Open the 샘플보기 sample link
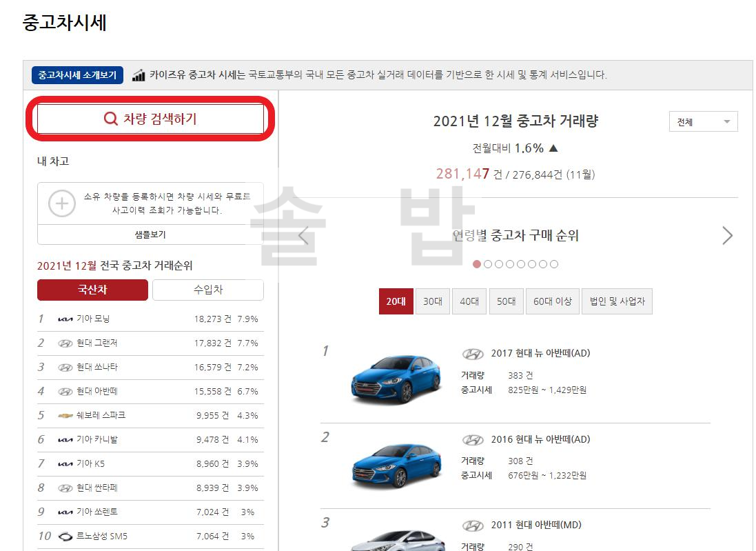 (x=150, y=234)
